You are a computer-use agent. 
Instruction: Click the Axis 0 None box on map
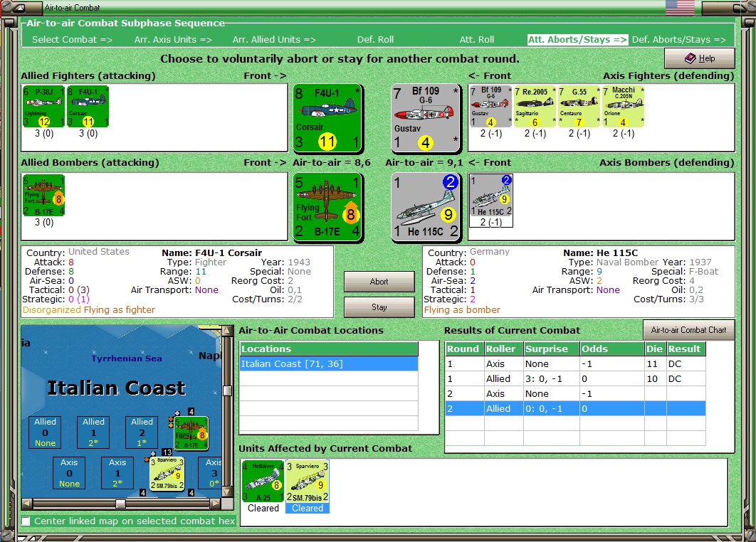[x=69, y=472]
